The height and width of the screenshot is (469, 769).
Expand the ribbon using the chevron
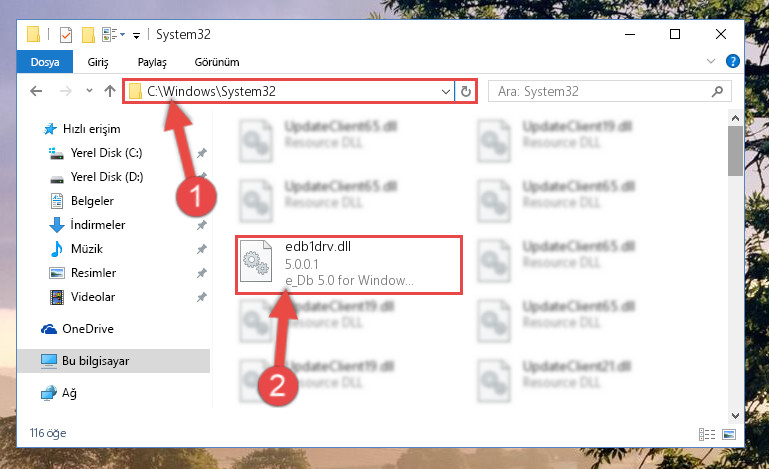tap(711, 61)
